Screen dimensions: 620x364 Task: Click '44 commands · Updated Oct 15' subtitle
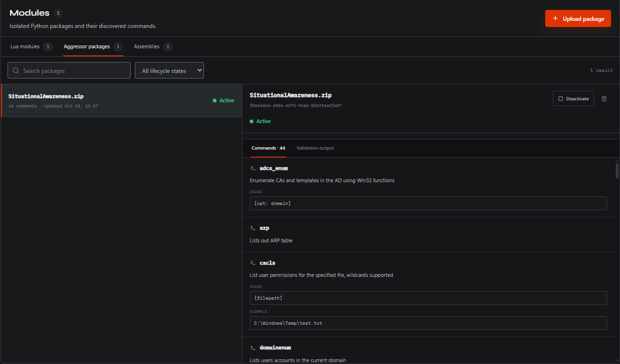coord(53,106)
